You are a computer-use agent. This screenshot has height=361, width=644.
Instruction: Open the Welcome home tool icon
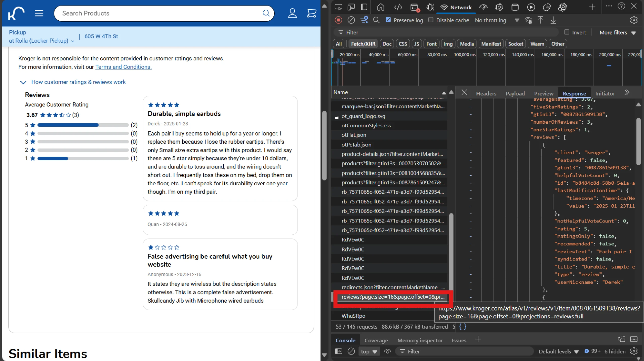pos(381,7)
